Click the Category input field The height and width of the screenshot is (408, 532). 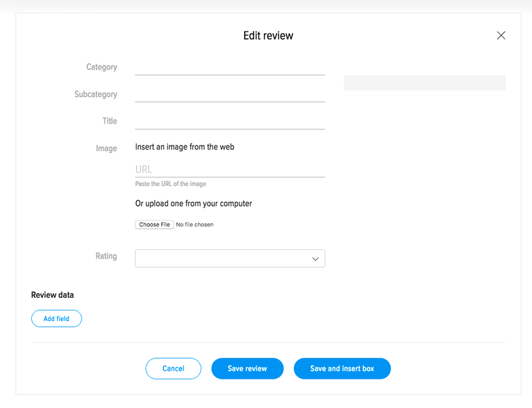pos(229,67)
